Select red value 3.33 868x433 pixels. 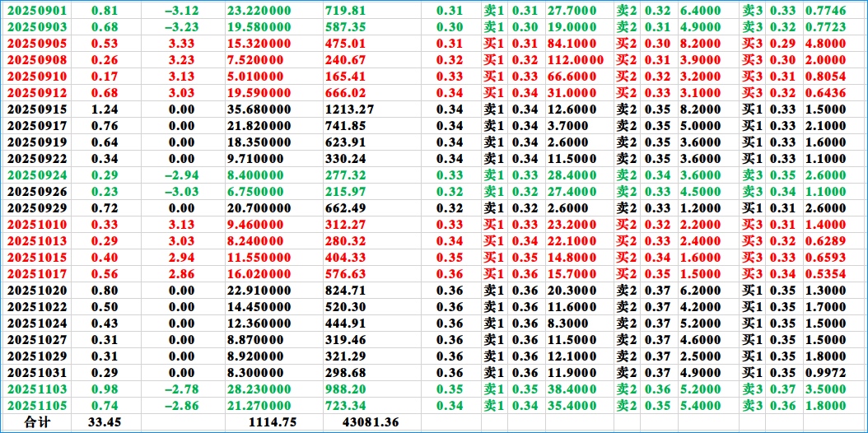point(182,43)
